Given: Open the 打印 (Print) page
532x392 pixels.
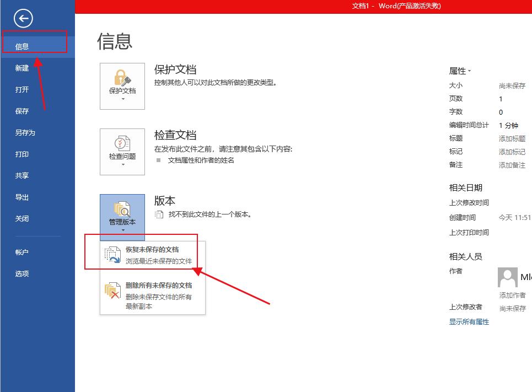Looking at the screenshot, I should [x=22, y=154].
